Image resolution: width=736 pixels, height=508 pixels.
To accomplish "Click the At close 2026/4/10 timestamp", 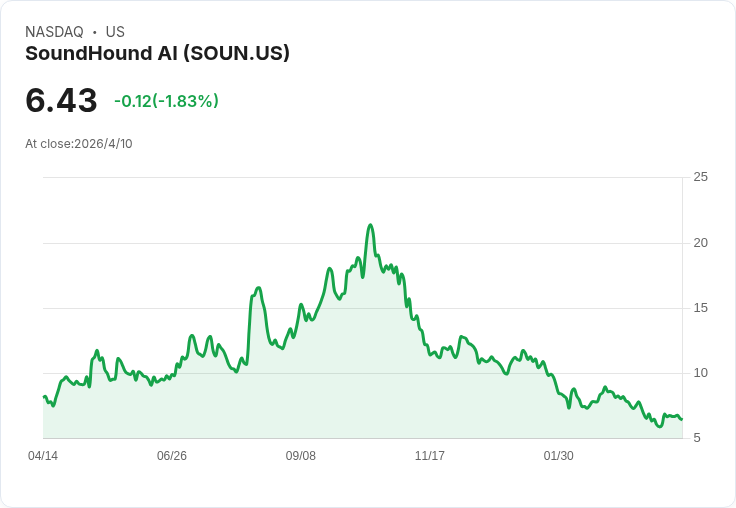I will pyautogui.click(x=79, y=144).
